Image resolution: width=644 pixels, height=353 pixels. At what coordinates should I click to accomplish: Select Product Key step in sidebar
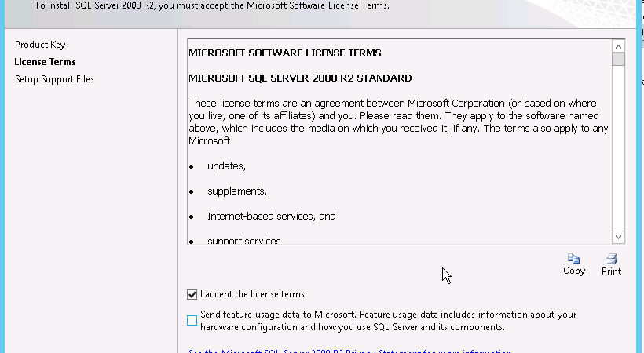click(x=40, y=45)
